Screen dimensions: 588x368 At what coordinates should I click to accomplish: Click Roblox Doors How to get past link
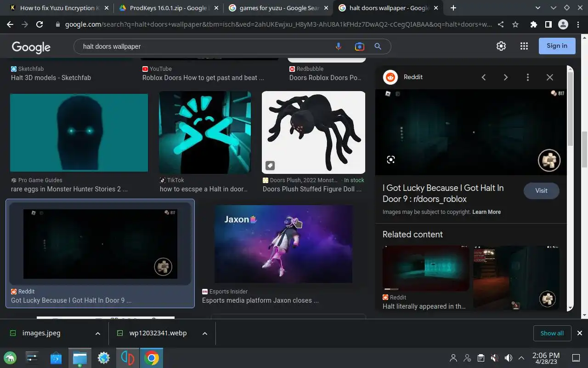point(203,78)
